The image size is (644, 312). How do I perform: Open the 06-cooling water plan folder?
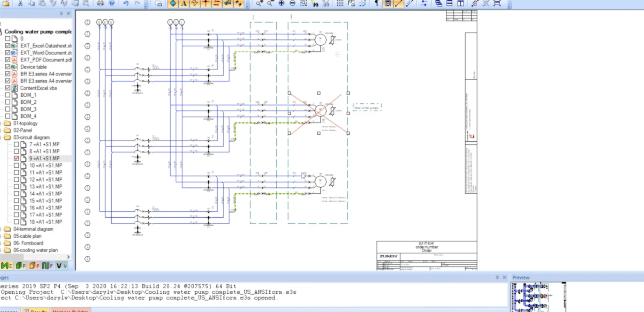(35, 250)
